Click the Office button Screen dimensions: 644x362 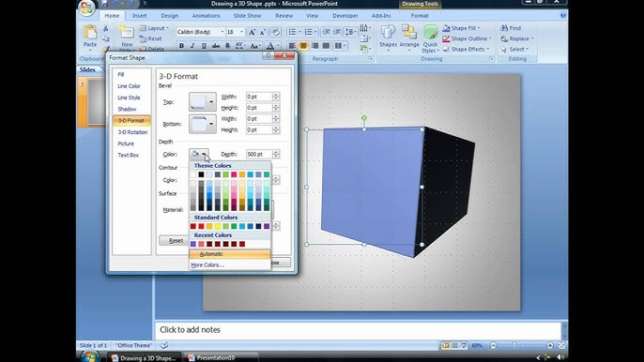coord(87,8)
